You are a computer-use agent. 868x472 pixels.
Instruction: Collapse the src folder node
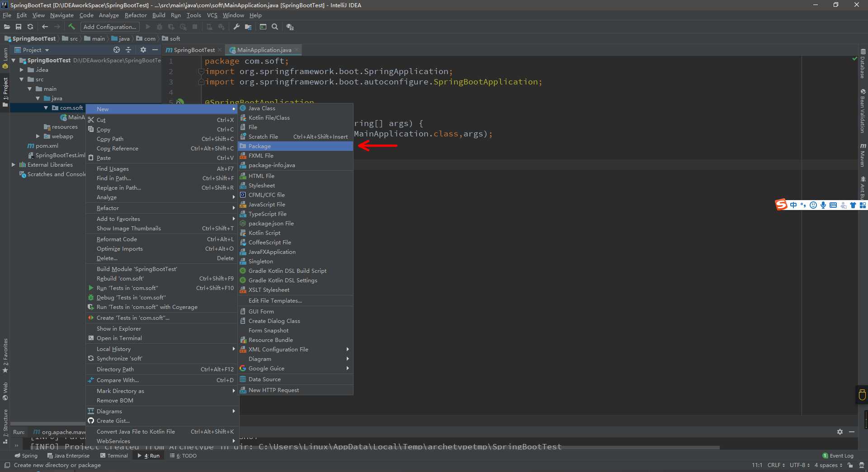pos(21,79)
